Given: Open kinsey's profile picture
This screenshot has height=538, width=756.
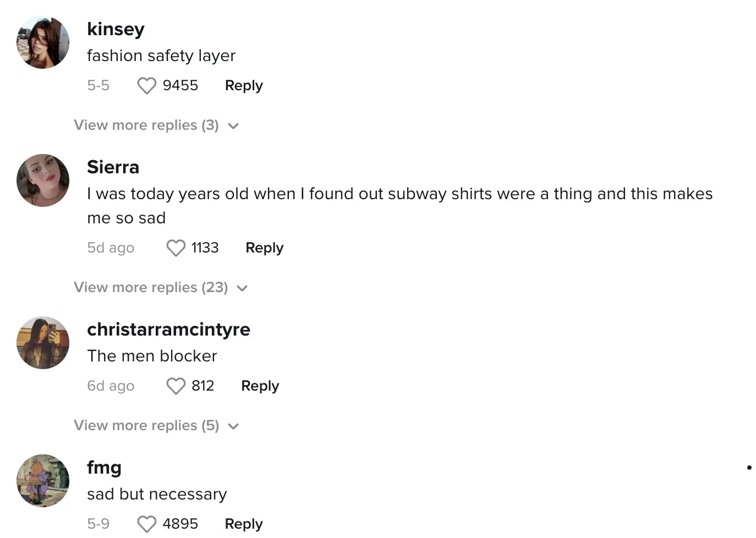Looking at the screenshot, I should (x=43, y=42).
